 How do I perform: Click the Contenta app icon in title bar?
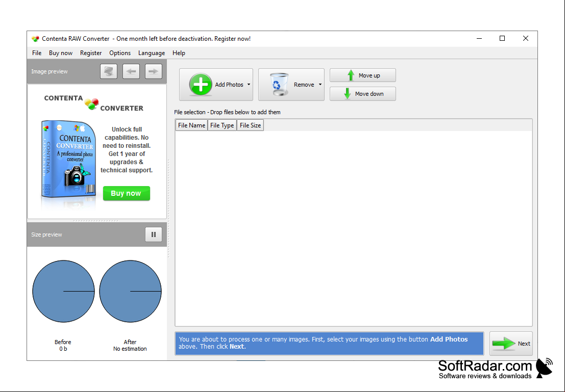tap(35, 39)
